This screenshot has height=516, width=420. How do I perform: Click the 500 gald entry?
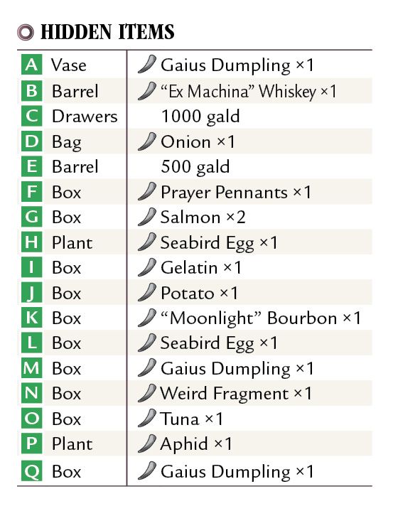click(195, 167)
